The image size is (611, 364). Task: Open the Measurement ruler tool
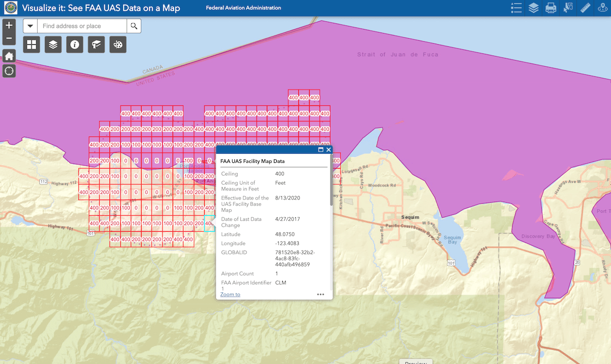click(585, 8)
